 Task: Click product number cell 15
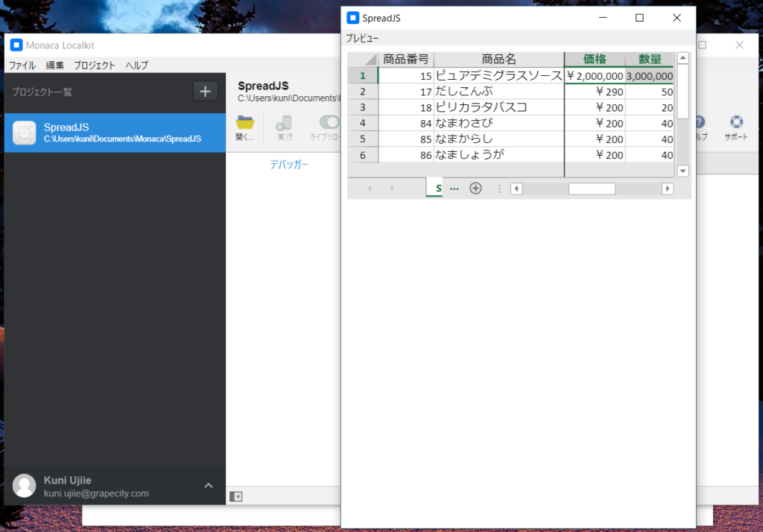(406, 75)
